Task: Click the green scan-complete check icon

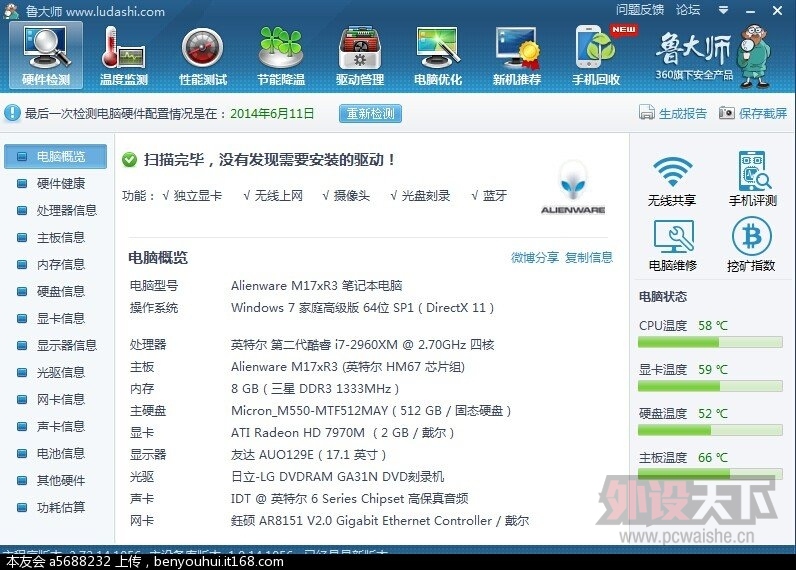Action: click(x=129, y=160)
